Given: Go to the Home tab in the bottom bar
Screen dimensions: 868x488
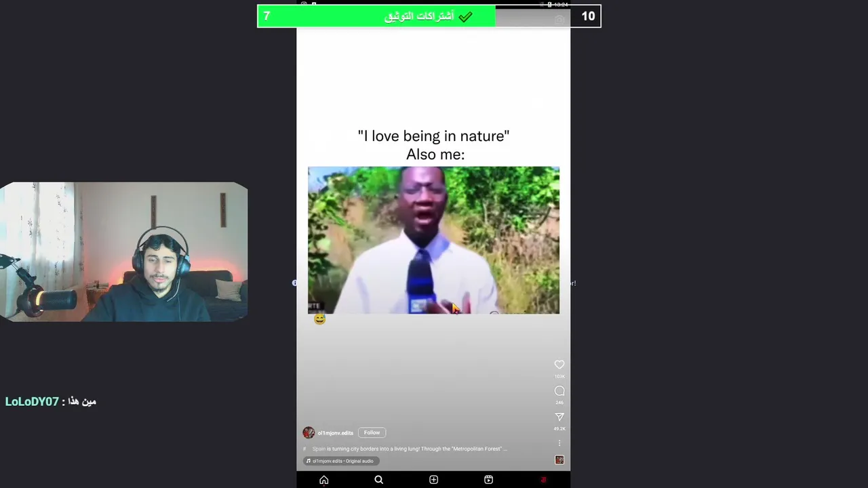Looking at the screenshot, I should pyautogui.click(x=323, y=480).
